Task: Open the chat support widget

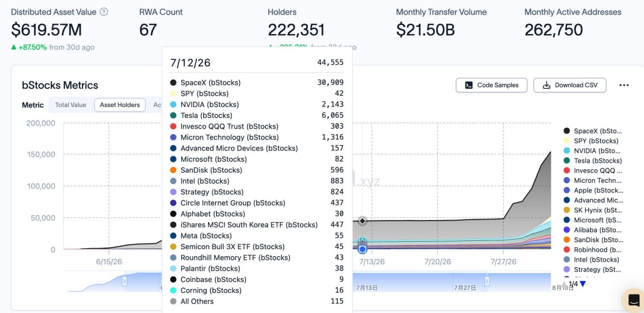Action: click(x=634, y=300)
